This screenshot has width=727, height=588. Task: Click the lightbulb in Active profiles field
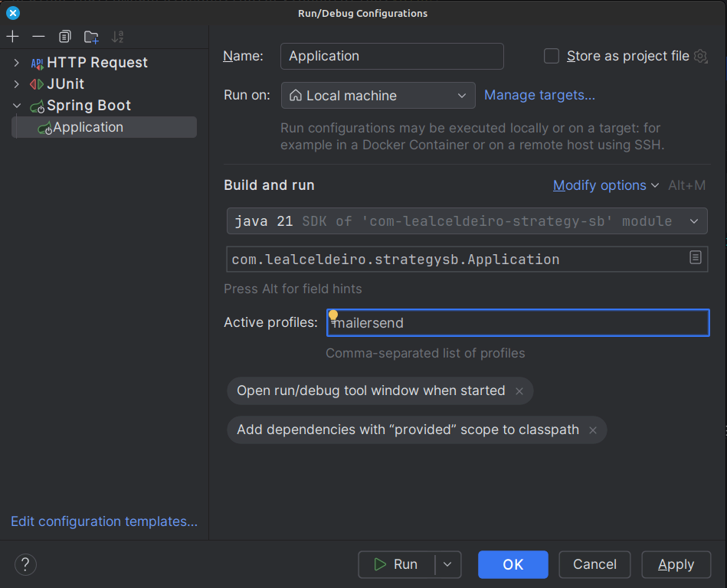coord(332,315)
